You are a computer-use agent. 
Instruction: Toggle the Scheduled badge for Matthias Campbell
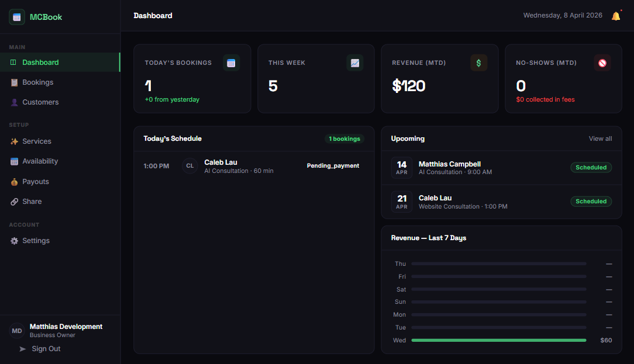click(x=591, y=167)
